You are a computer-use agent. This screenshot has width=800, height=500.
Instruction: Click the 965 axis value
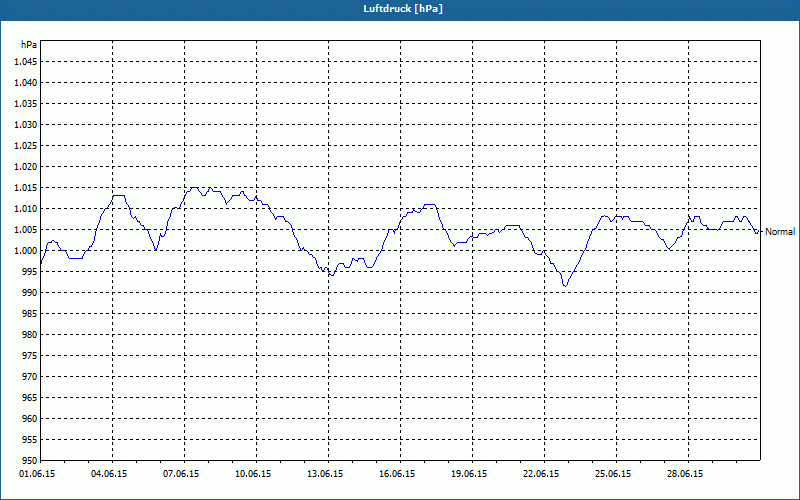pos(30,397)
